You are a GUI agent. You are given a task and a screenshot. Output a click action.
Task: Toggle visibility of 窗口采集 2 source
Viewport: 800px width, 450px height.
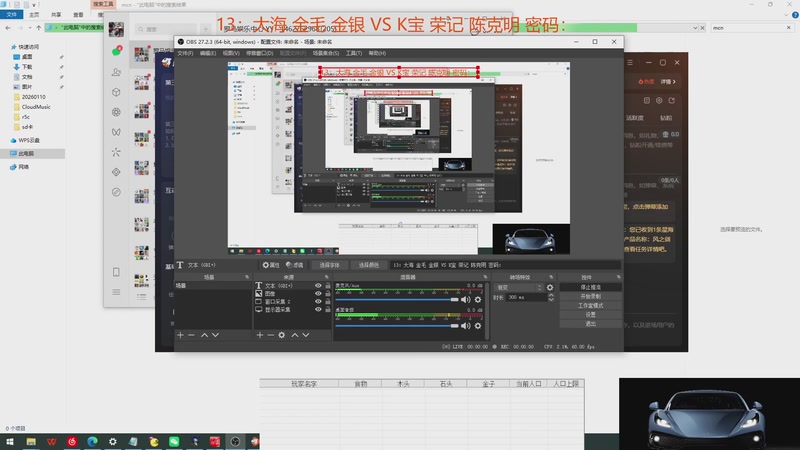318,302
